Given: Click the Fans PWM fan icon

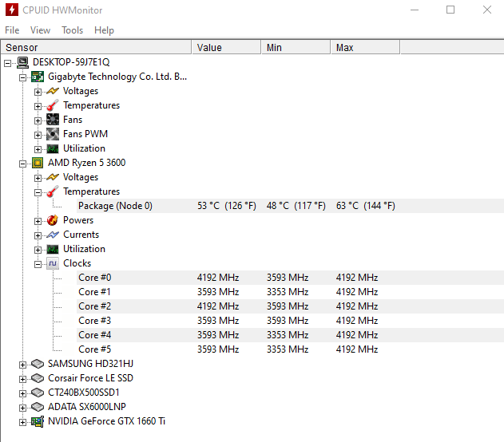Looking at the screenshot, I should pos(53,134).
